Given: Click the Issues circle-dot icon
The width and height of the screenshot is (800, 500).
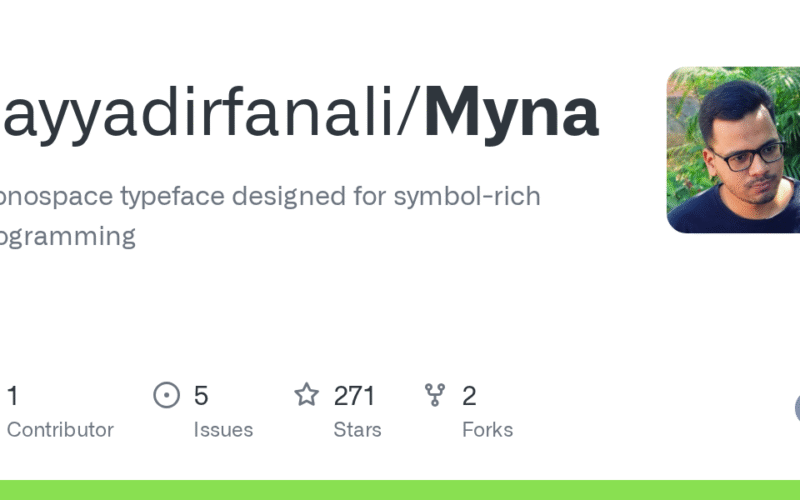Looking at the screenshot, I should [166, 395].
